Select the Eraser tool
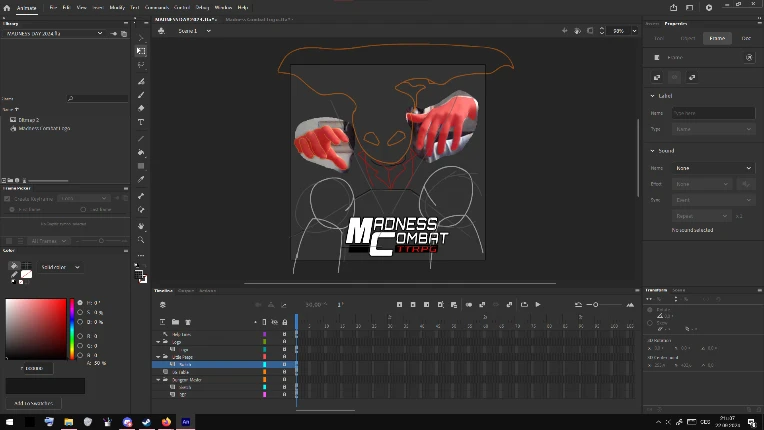This screenshot has width=764, height=430. [141, 109]
